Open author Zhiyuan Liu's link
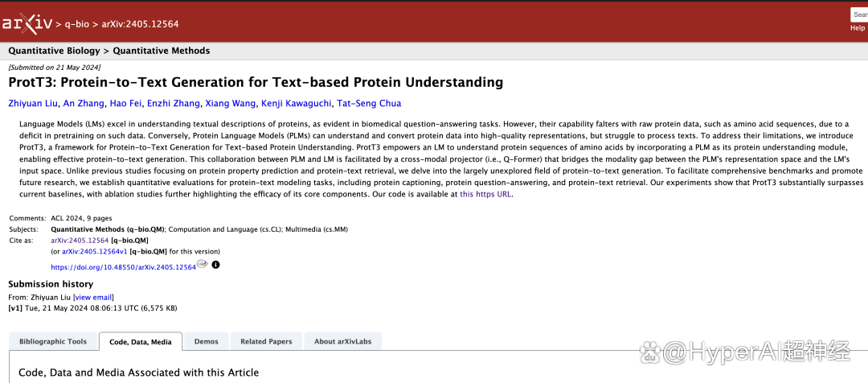This screenshot has height=383, width=868. 32,103
